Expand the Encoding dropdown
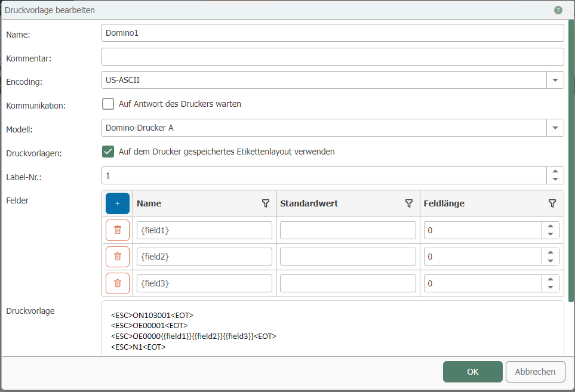The width and height of the screenshot is (575, 392). 555,80
